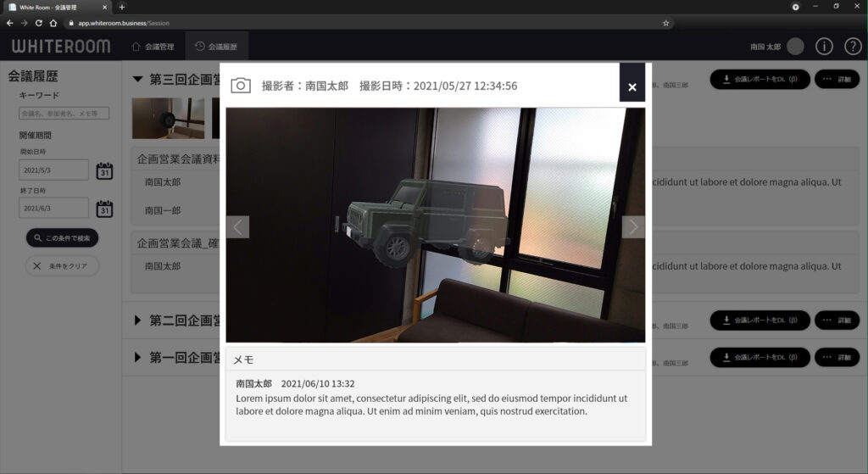
Task: Click the メモ section header
Action: pos(435,360)
